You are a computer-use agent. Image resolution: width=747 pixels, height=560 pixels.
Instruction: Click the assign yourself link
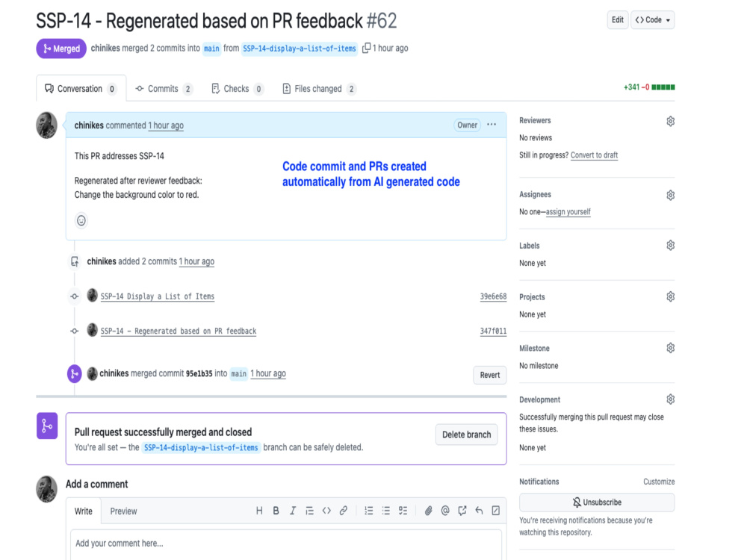click(568, 211)
